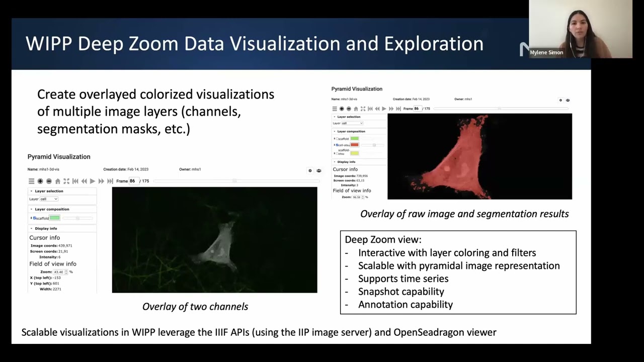Step back one frame in the gray-cell viewer
The width and height of the screenshot is (644, 362).
84,181
